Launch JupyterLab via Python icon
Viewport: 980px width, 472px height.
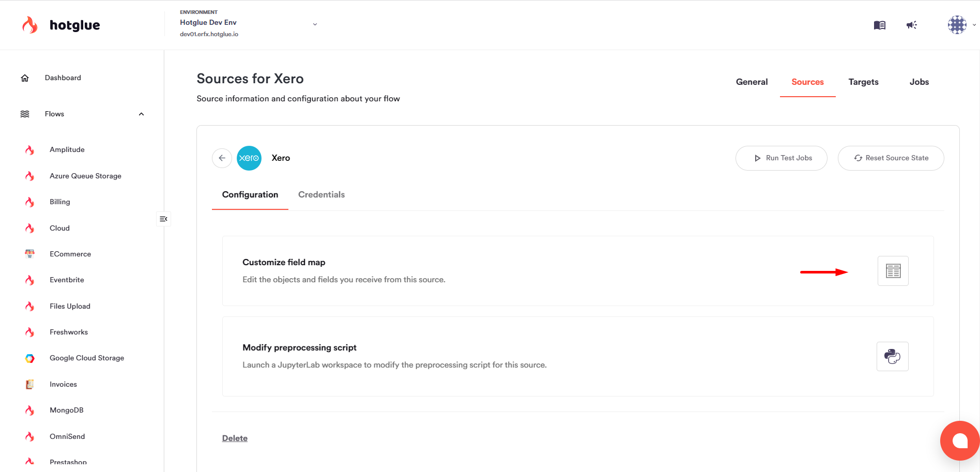pos(892,356)
